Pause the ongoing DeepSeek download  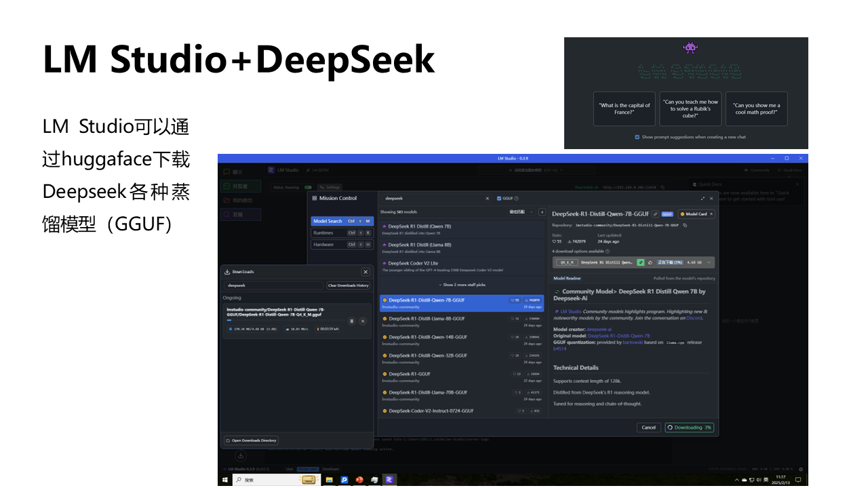[x=352, y=321]
